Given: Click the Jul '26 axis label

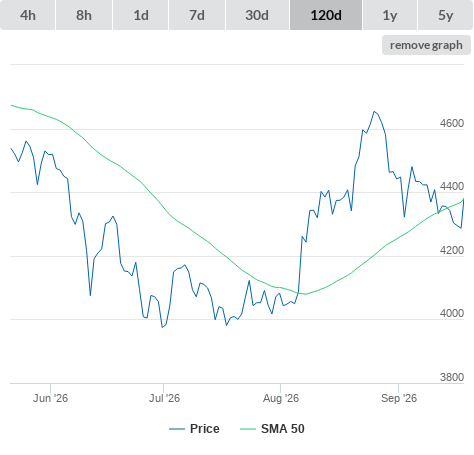Looking at the screenshot, I should pyautogui.click(x=164, y=398).
